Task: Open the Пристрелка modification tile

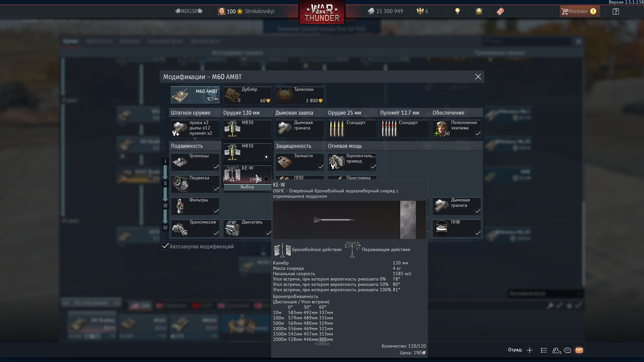Action: click(352, 178)
